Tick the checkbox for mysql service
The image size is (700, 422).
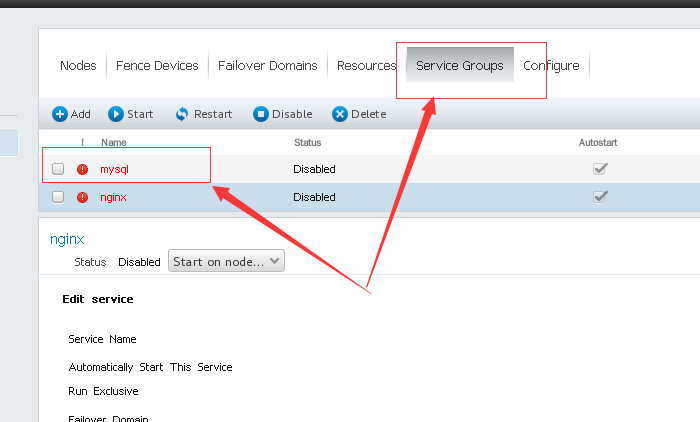pos(58,169)
